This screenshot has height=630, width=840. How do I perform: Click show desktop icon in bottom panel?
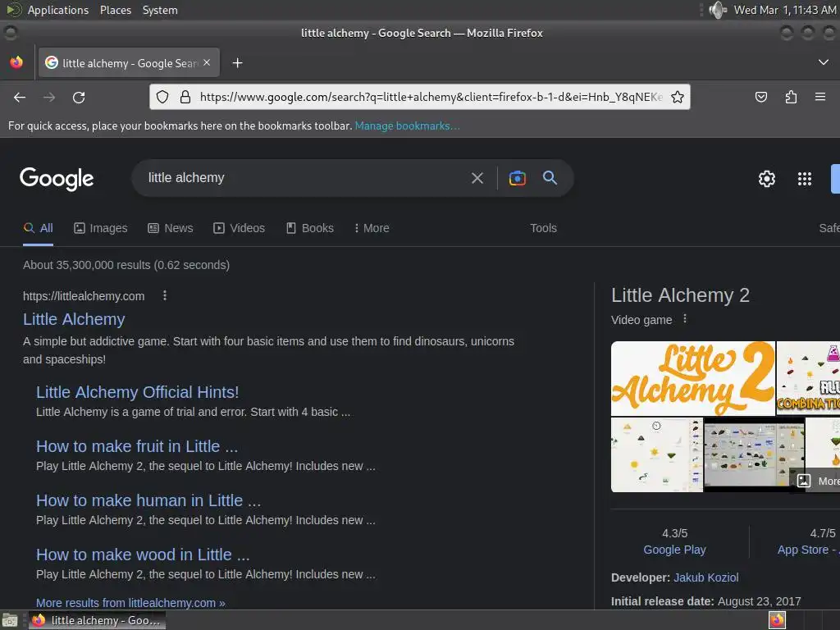tap(10, 620)
